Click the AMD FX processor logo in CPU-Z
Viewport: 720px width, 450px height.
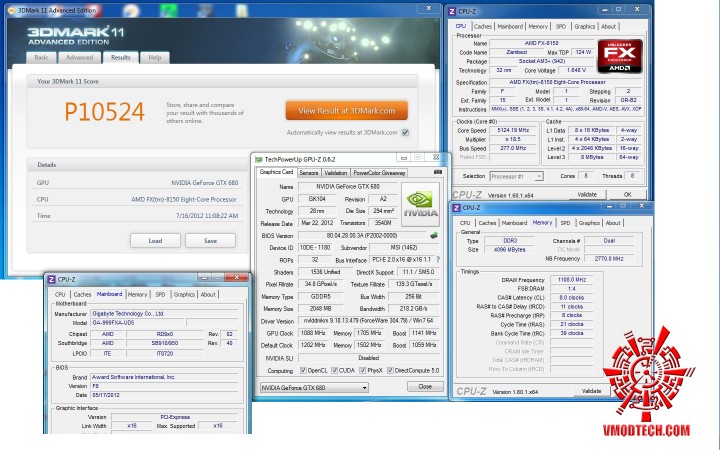[619, 56]
